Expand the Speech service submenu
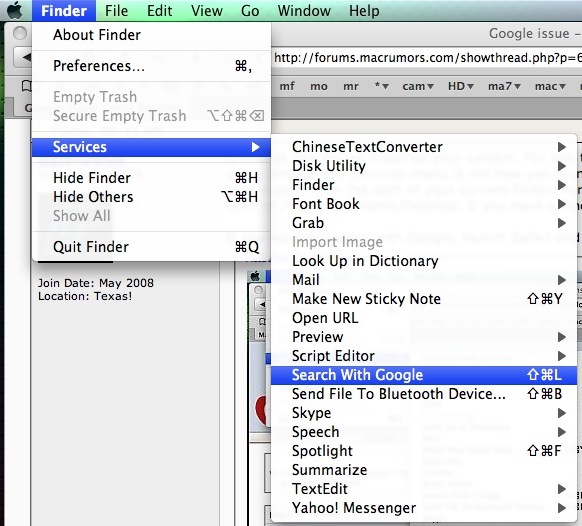The height and width of the screenshot is (526, 582). (x=424, y=432)
